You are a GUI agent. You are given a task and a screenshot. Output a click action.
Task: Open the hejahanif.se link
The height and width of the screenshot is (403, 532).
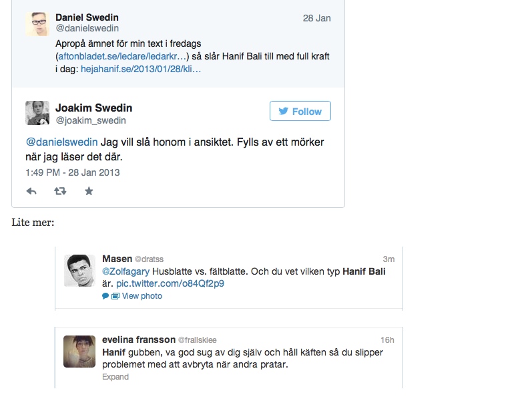coord(141,69)
